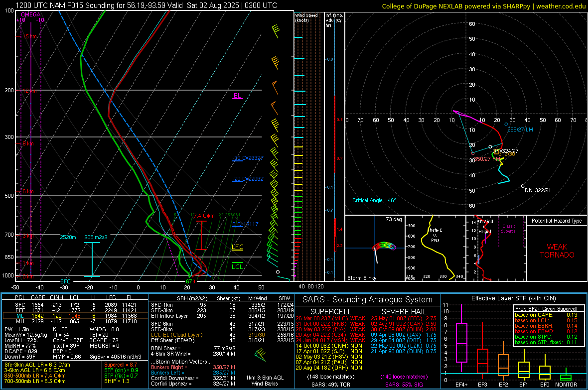
Task: Select the EFF parcel row
Action: pos(75,310)
